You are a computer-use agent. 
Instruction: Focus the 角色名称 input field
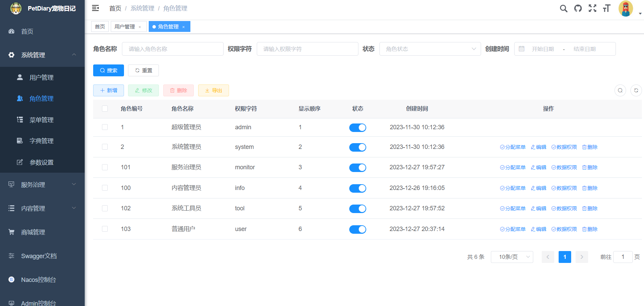point(173,49)
